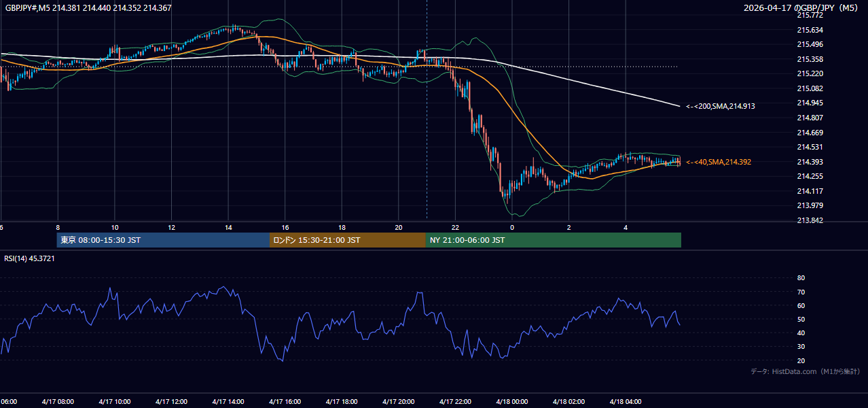868x408 pixels.
Task: Click the 4/17 12:00 date axis label
Action: [172, 402]
